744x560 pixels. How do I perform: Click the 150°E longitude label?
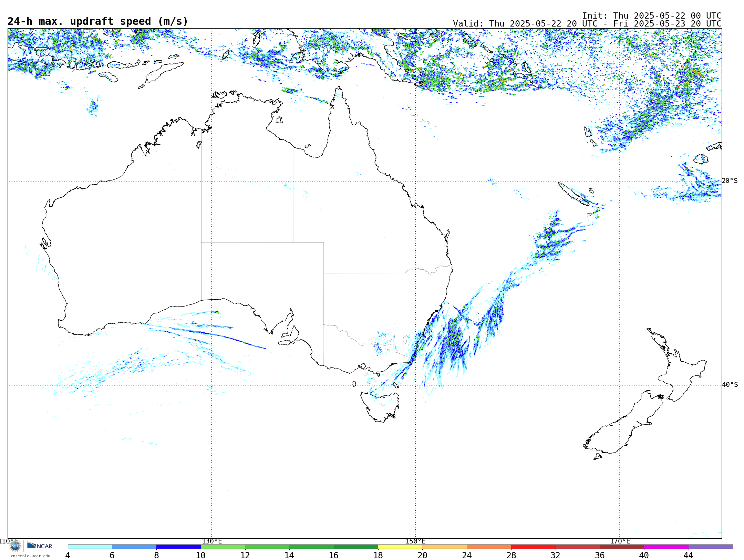[x=415, y=541]
